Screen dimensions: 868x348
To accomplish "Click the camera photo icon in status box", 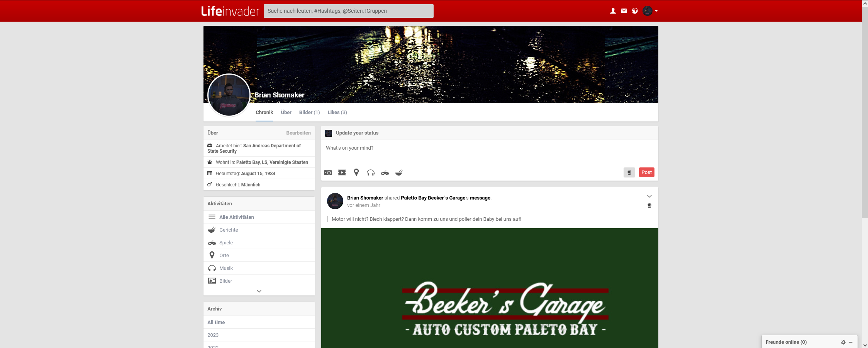I will pyautogui.click(x=328, y=172).
